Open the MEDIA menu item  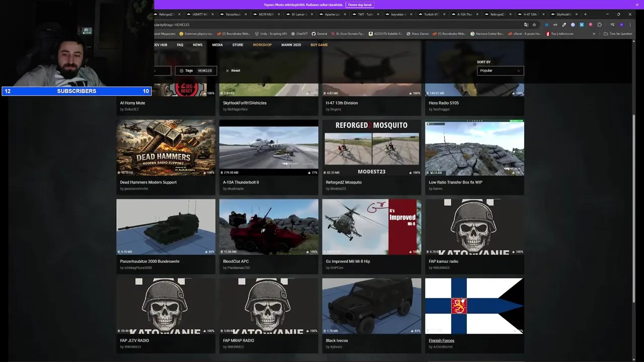point(217,45)
